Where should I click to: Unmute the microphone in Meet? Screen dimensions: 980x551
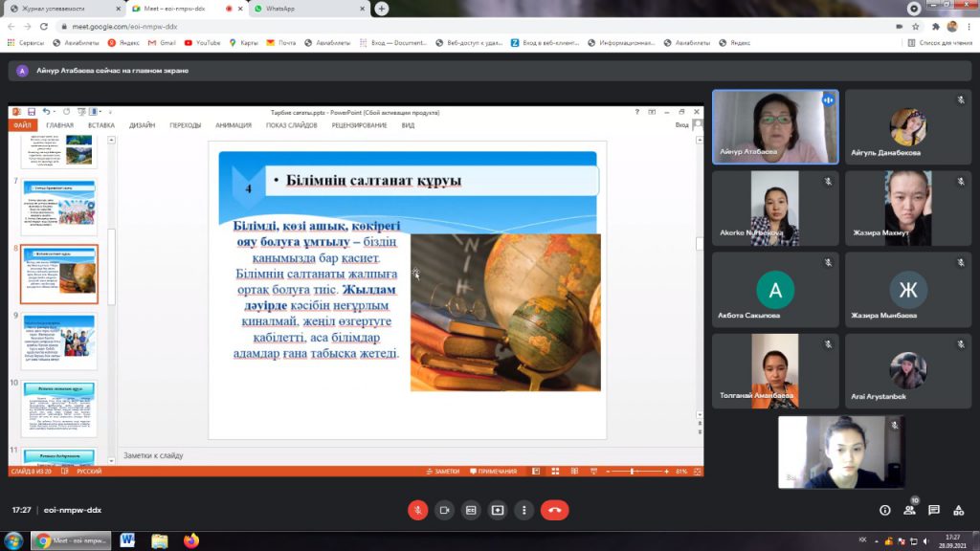click(417, 510)
